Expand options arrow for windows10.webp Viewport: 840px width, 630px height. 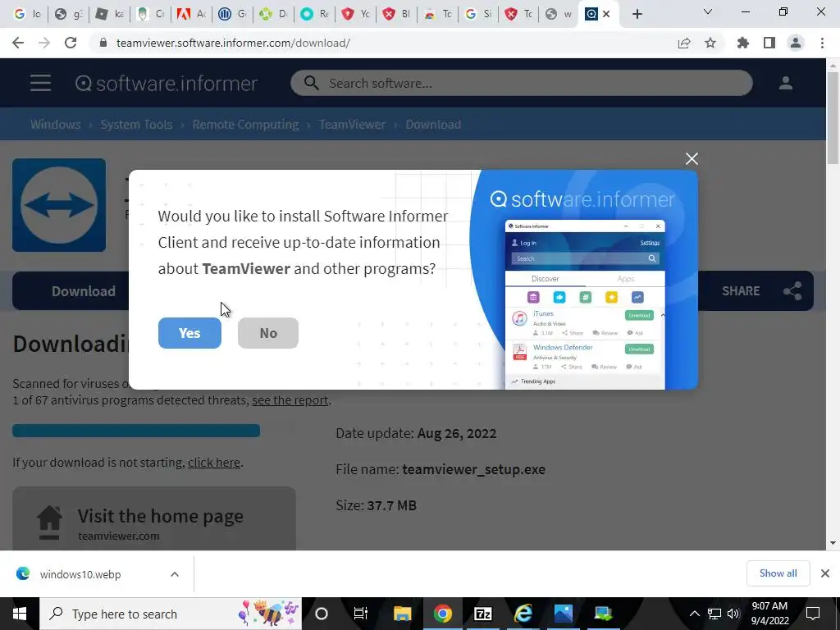tap(174, 574)
